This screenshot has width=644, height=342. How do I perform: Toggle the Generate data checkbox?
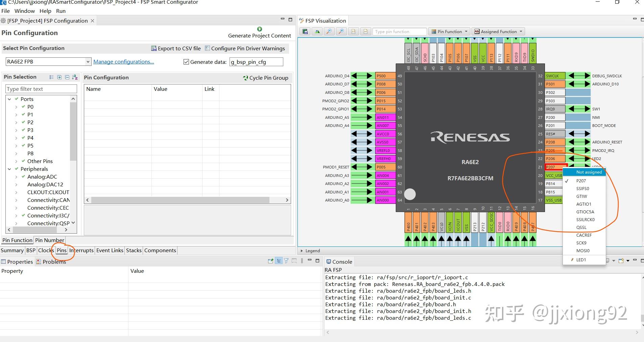(186, 62)
